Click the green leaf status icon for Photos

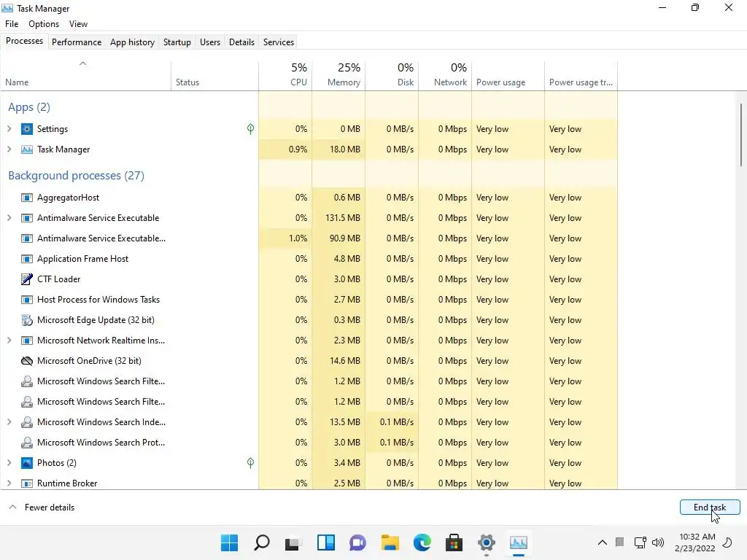251,462
